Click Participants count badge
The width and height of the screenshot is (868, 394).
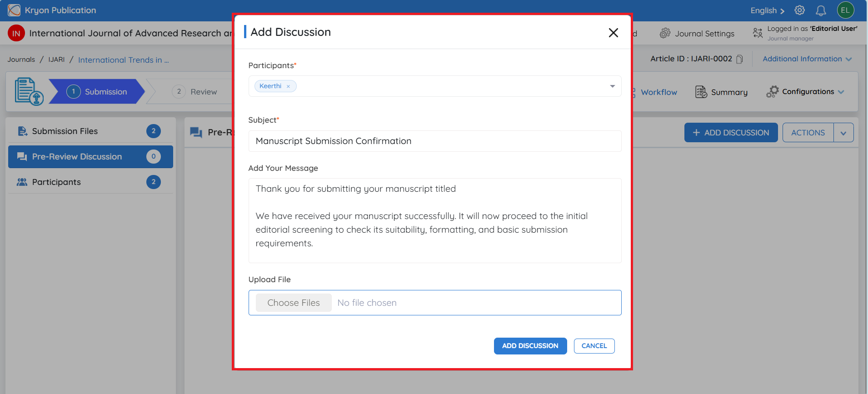tap(154, 182)
